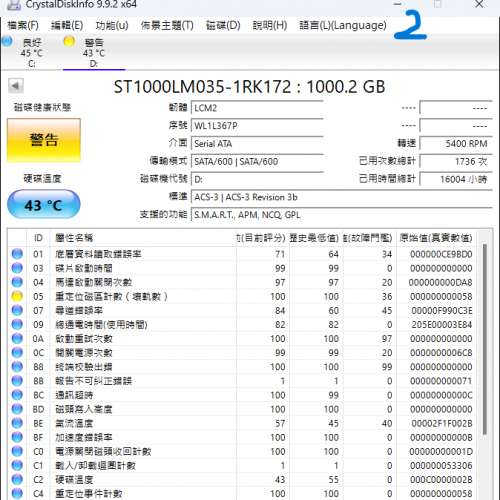Open the 功能(u) menu
Image resolution: width=500 pixels, height=500 pixels.
point(112,25)
